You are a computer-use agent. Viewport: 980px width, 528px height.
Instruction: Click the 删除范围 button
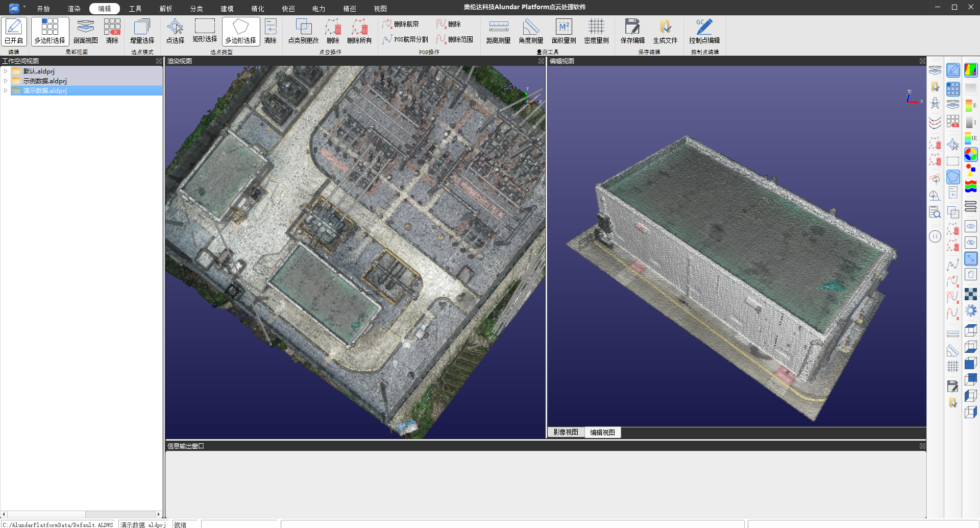click(455, 39)
